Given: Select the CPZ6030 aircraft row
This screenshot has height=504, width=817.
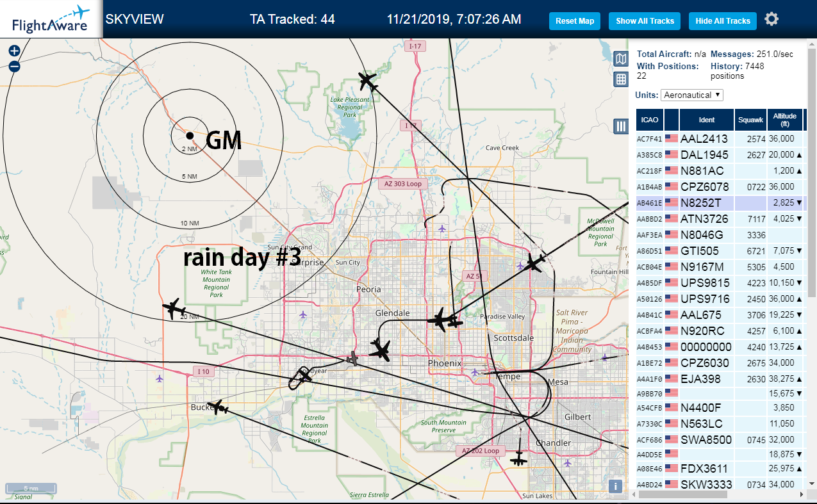Looking at the screenshot, I should click(x=720, y=362).
